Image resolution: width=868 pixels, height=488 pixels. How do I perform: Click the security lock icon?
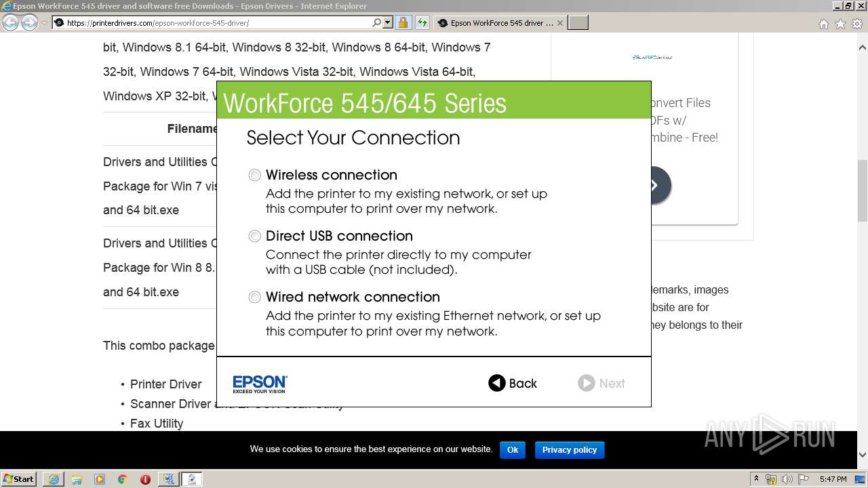coord(403,23)
